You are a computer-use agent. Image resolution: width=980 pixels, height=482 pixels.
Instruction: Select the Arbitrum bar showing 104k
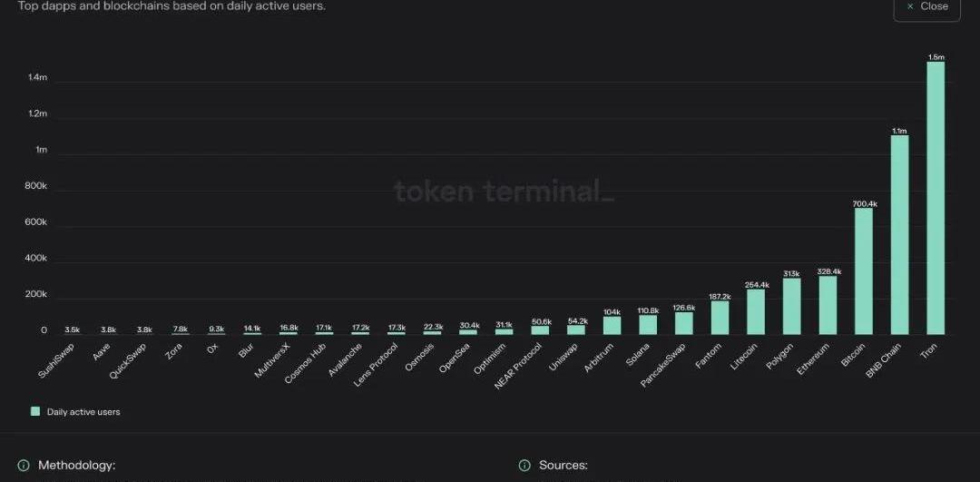(612, 325)
